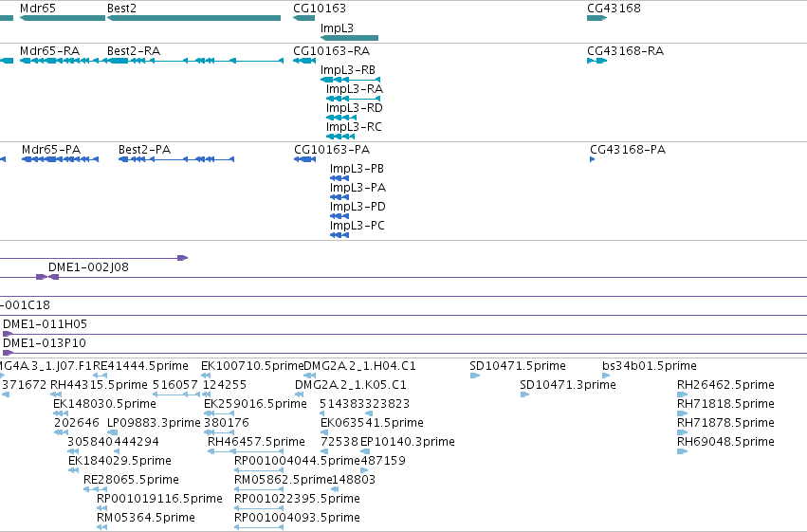Select the RH26462.5prime EST
This screenshot has height=532, width=807.
pyautogui.click(x=682, y=394)
